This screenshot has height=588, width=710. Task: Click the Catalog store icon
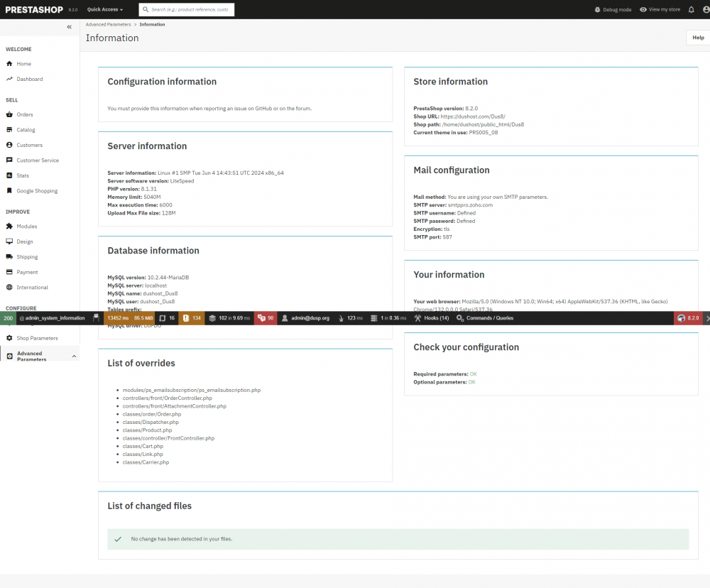click(9, 129)
